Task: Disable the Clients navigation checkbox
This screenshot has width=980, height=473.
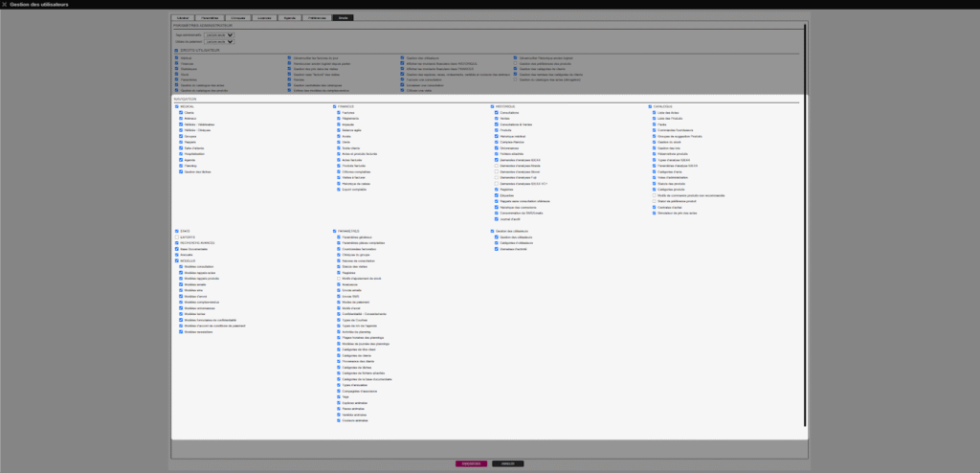Action: click(181, 113)
